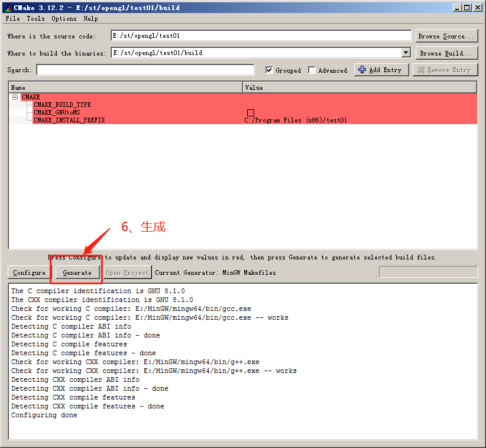Collapse the CMAKE group tree node
The image size is (486, 448).
(15, 97)
